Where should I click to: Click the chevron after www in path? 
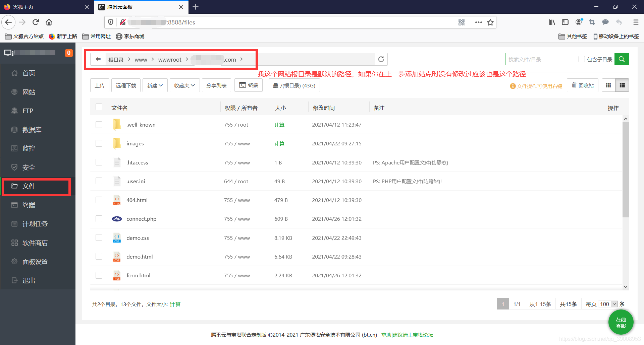153,59
